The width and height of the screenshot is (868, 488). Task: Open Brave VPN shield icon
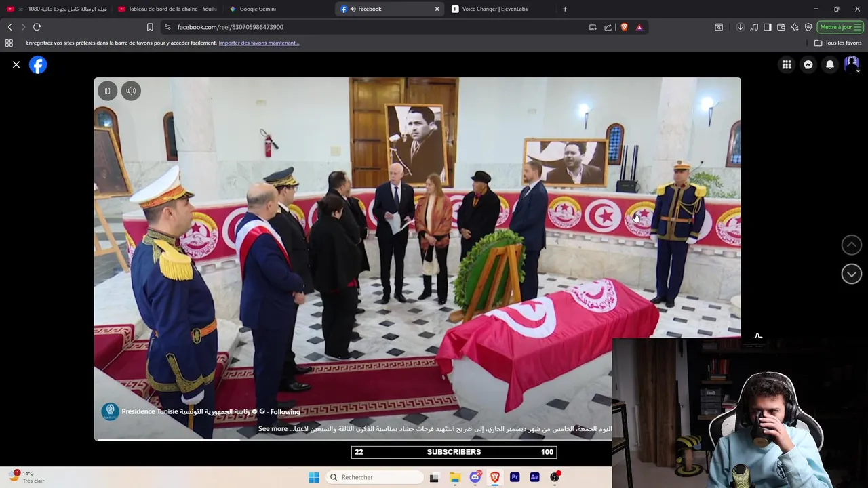[808, 27]
